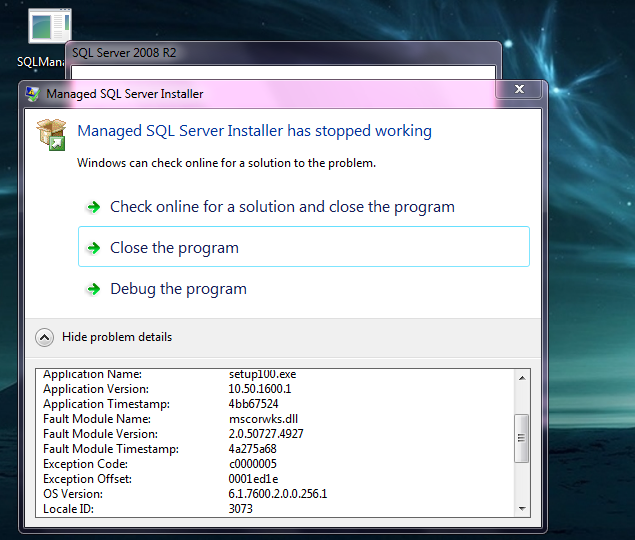
Task: Click the green arrow beside Debug the program
Action: [94, 289]
